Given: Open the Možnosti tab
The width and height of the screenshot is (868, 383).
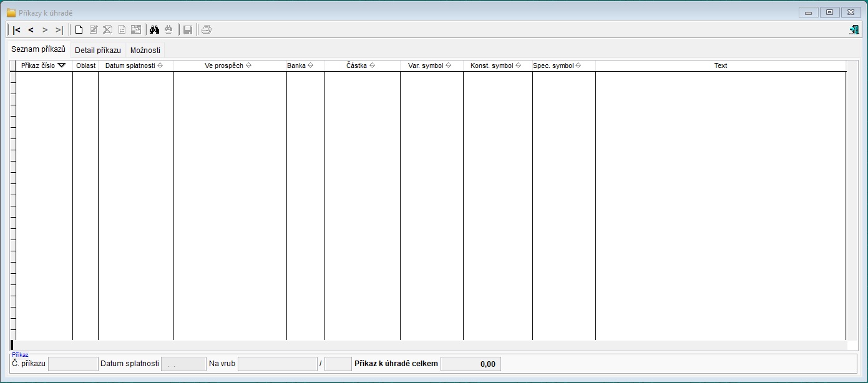Looking at the screenshot, I should [x=145, y=51].
